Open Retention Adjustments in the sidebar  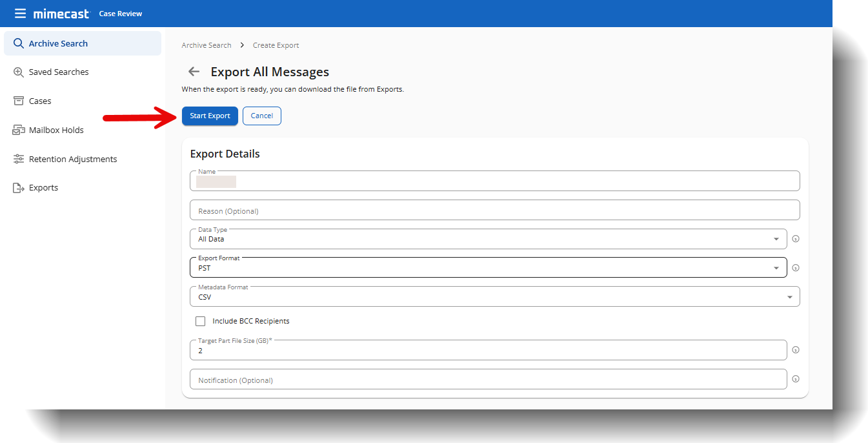pyautogui.click(x=73, y=160)
